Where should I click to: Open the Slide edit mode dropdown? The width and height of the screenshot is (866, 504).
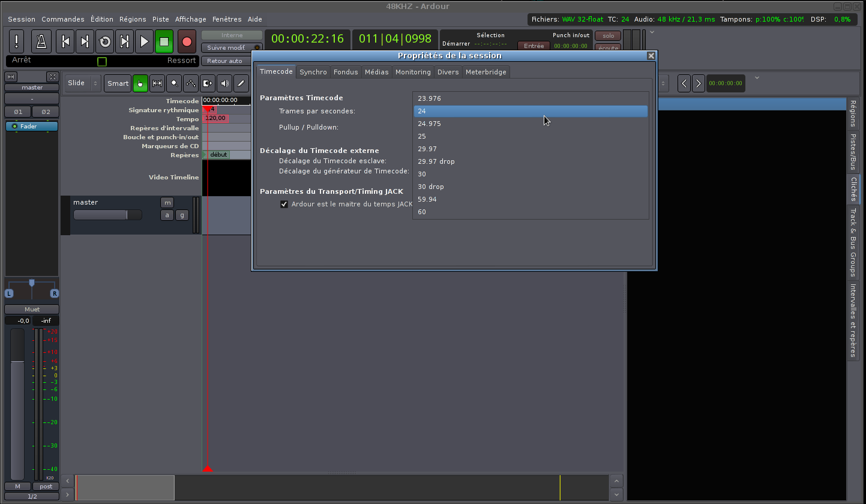tap(83, 83)
